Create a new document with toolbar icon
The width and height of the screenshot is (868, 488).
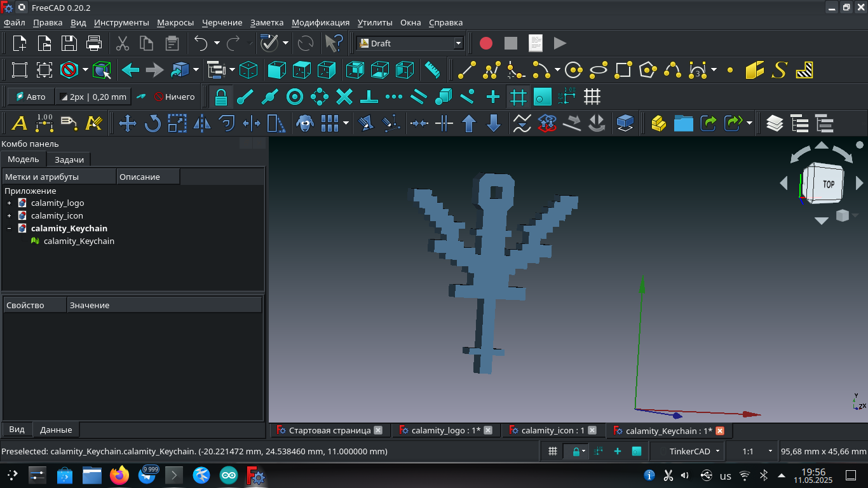pyautogui.click(x=20, y=43)
